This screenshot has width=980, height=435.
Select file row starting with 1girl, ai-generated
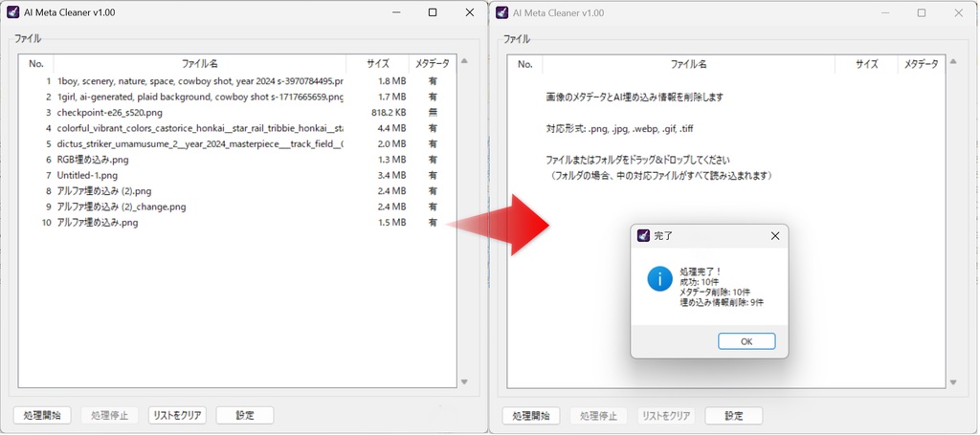point(238,97)
